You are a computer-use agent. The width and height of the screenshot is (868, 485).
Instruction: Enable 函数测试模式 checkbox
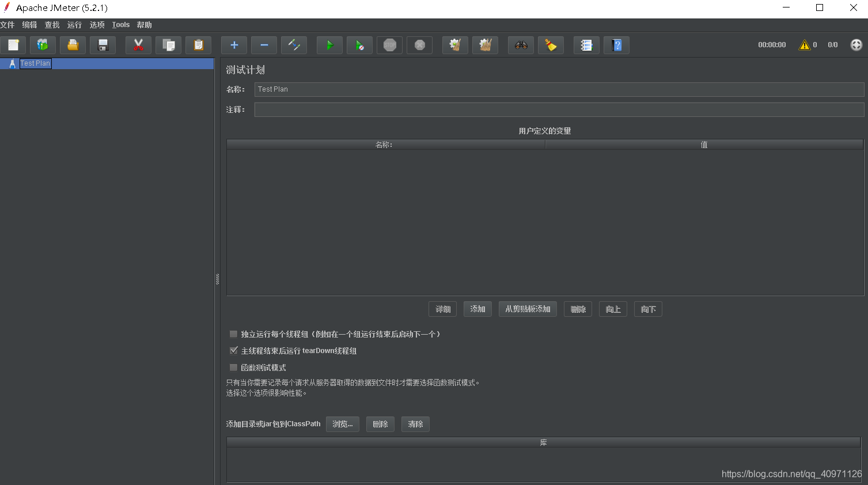pyautogui.click(x=233, y=367)
